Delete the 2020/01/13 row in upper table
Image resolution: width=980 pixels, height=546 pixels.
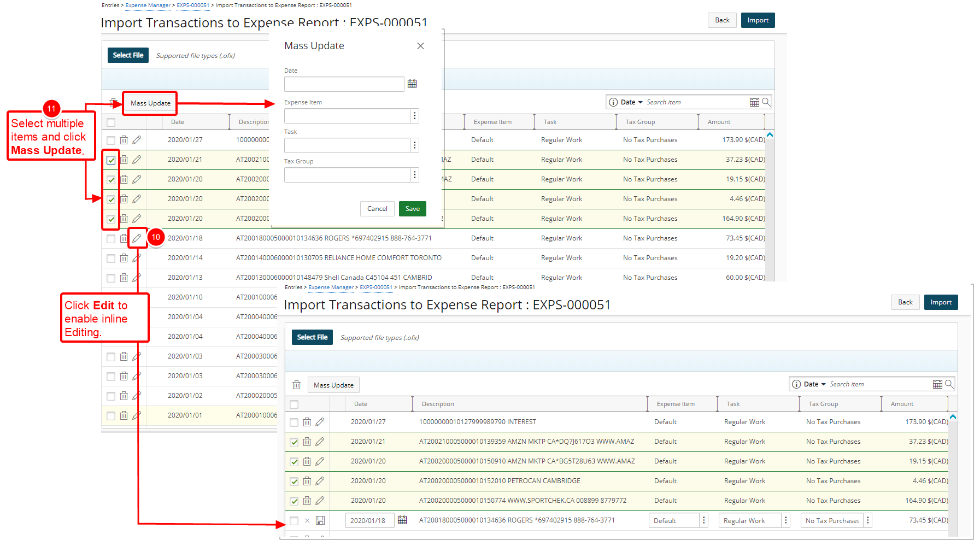click(x=124, y=278)
